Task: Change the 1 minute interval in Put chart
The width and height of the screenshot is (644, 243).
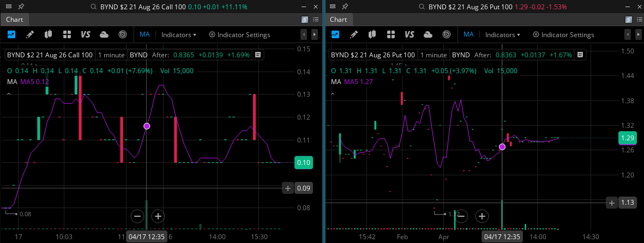Action: tap(433, 55)
